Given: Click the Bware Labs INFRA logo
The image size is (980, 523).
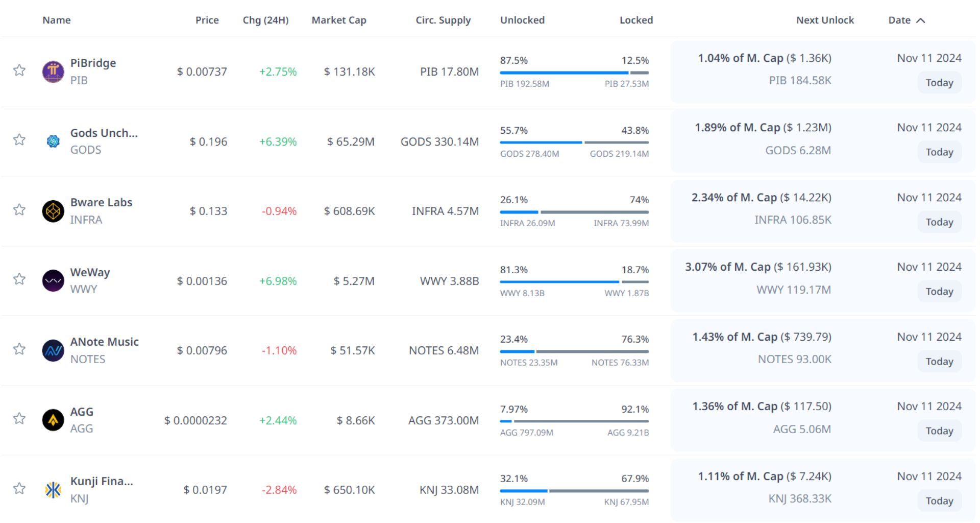Looking at the screenshot, I should click(x=53, y=211).
